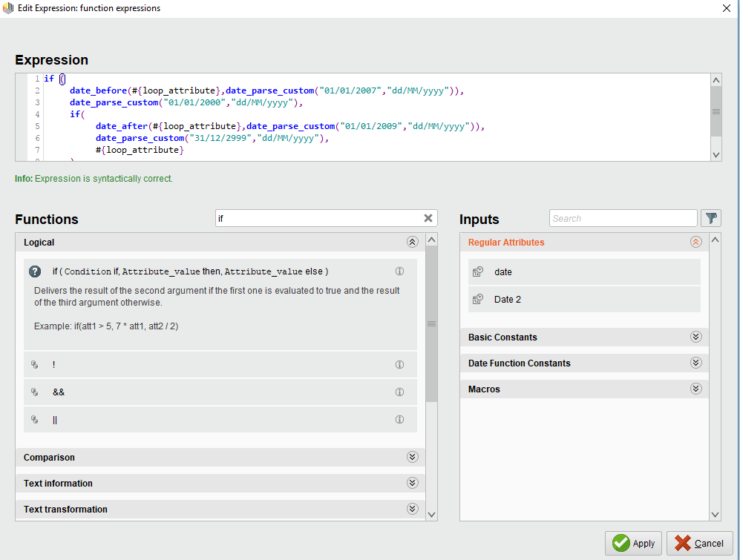Click the Logical group header label
This screenshot has height=560, width=740.
pos(39,242)
